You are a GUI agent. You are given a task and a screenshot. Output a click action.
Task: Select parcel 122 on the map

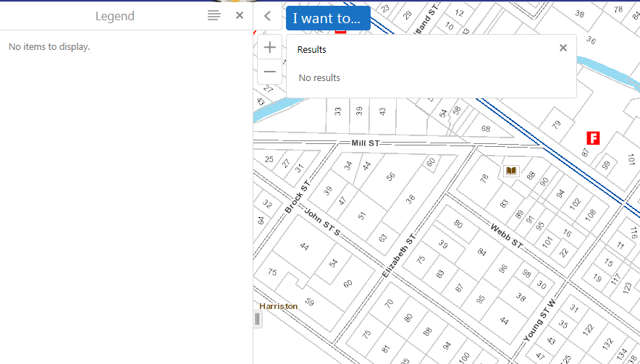click(x=588, y=329)
